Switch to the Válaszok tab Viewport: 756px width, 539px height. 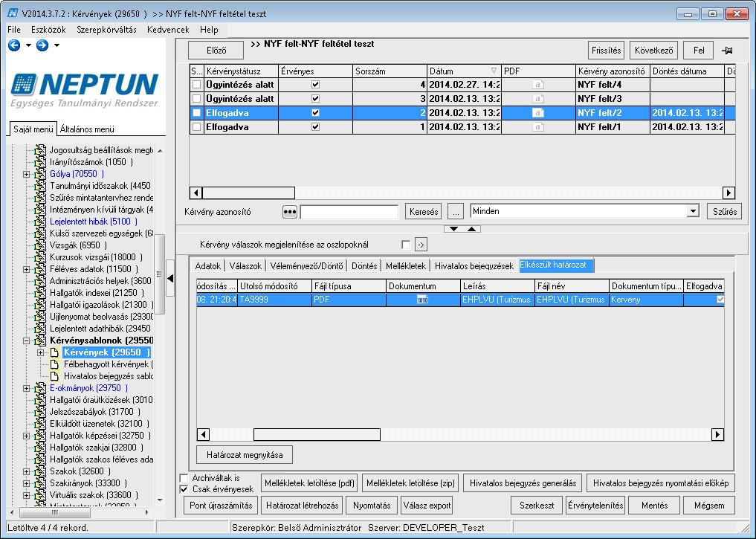(245, 266)
